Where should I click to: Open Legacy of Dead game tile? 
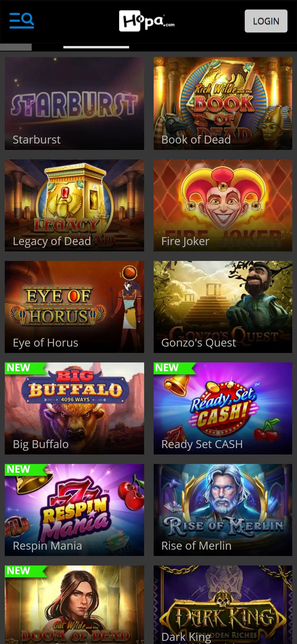pyautogui.click(x=74, y=205)
